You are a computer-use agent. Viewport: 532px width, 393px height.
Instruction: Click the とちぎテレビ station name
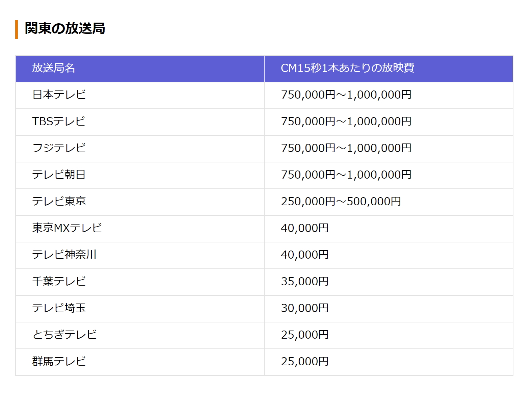64,335
